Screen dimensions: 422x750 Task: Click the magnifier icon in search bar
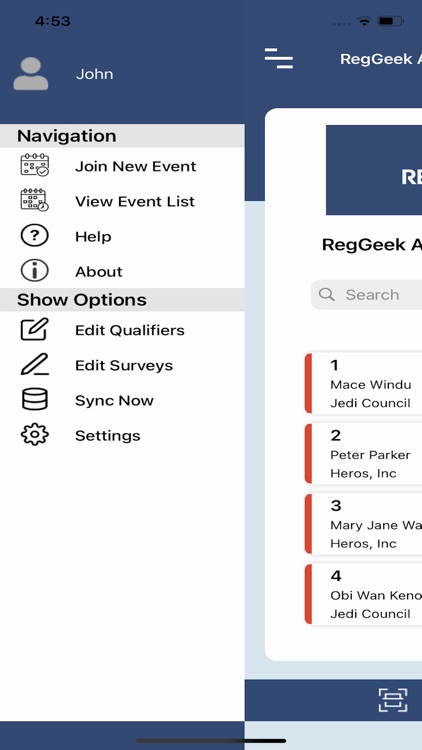pyautogui.click(x=327, y=294)
